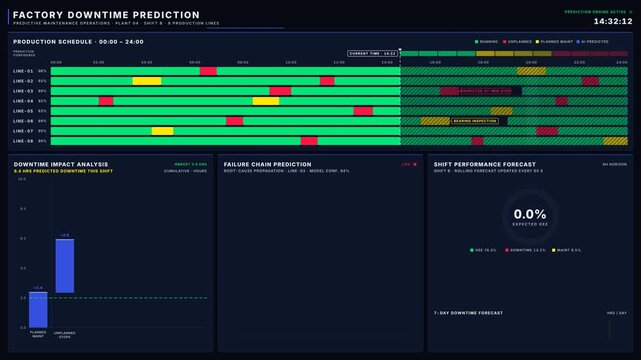Click the LINE-03 row label
This screenshot has width=641, height=360.
23,91
